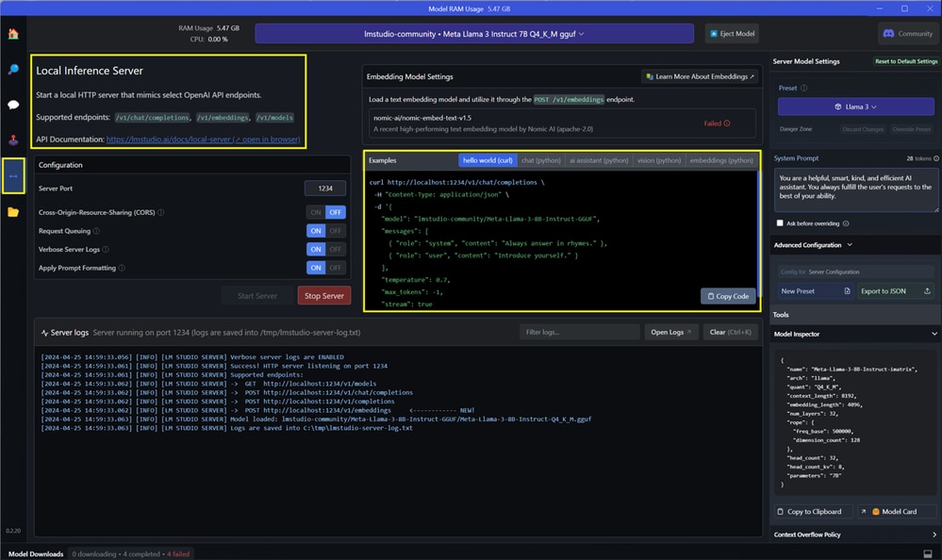Click the Ask before overriding info icon

[x=846, y=223]
